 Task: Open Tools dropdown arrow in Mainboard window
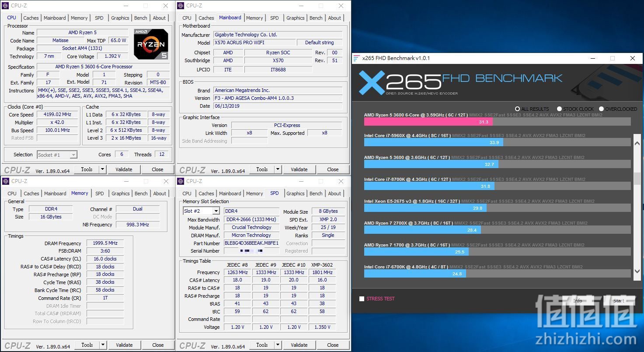pos(278,169)
